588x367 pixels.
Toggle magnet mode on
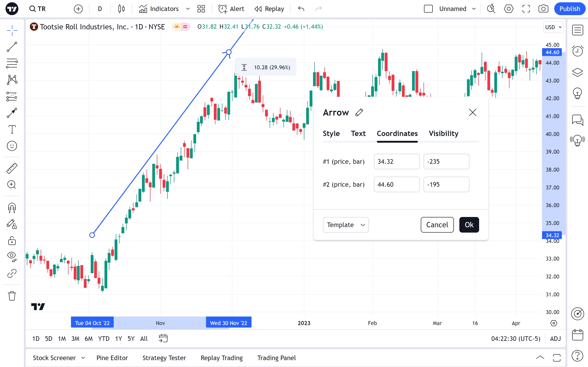pos(12,208)
